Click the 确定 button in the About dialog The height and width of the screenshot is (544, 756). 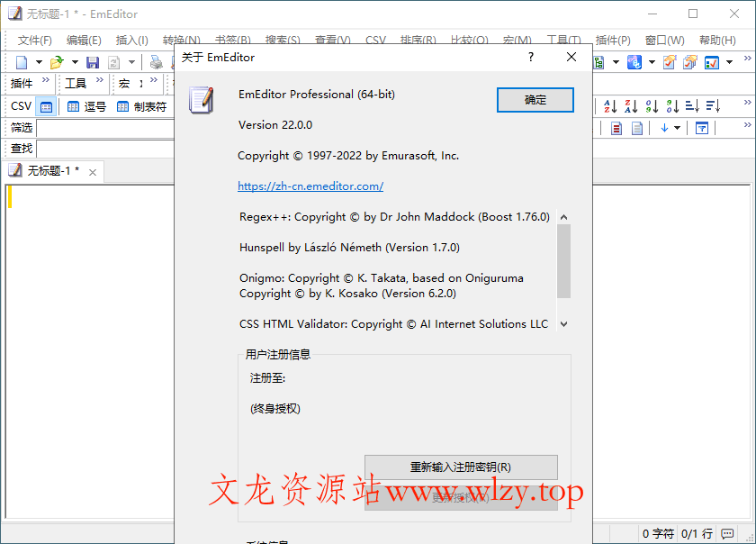click(x=535, y=100)
